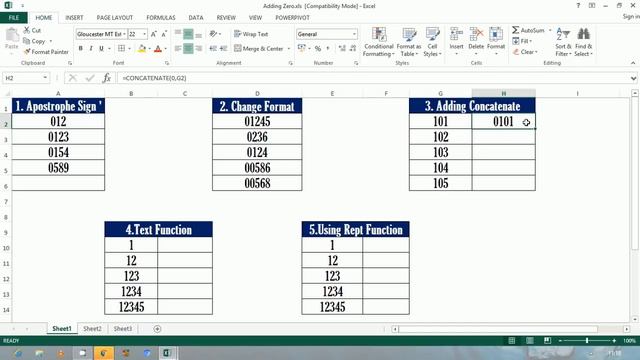Toggle center horizontal alignment
This screenshot has height=360, width=640.
[x=188, y=49]
